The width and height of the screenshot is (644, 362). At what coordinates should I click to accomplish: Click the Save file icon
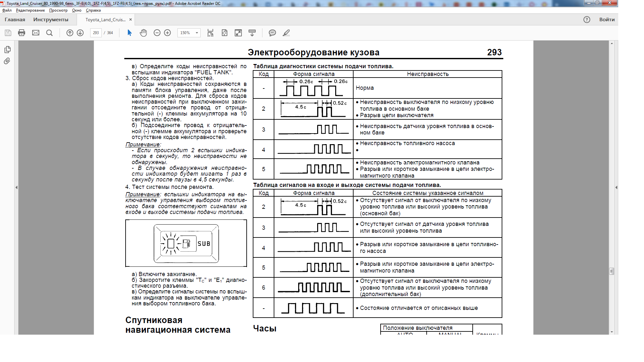click(x=8, y=33)
